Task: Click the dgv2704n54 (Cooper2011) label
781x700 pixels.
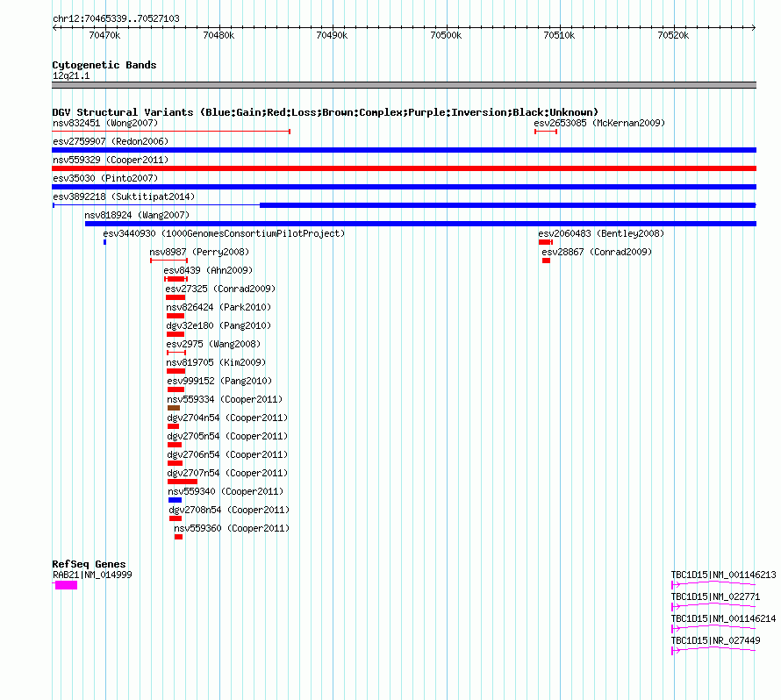Action: (x=227, y=418)
